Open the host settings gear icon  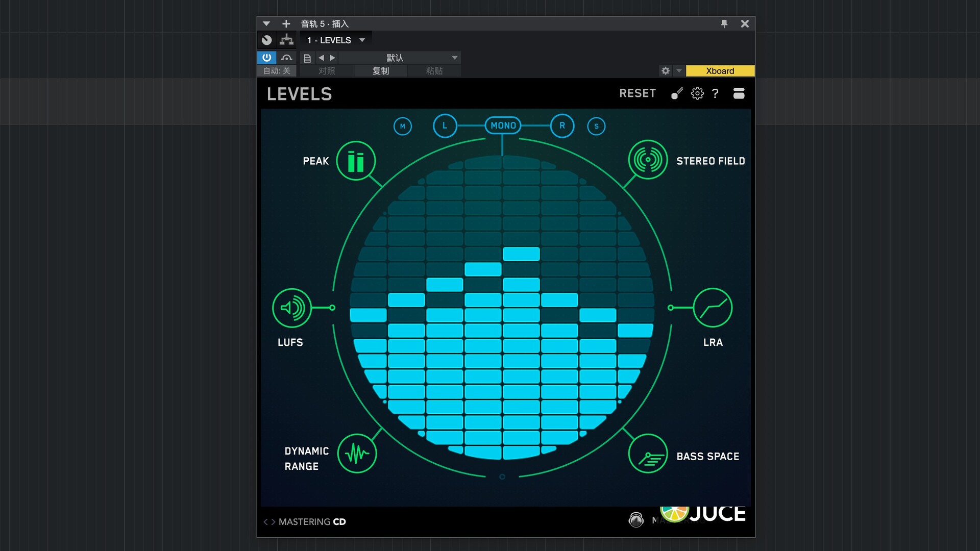[665, 71]
